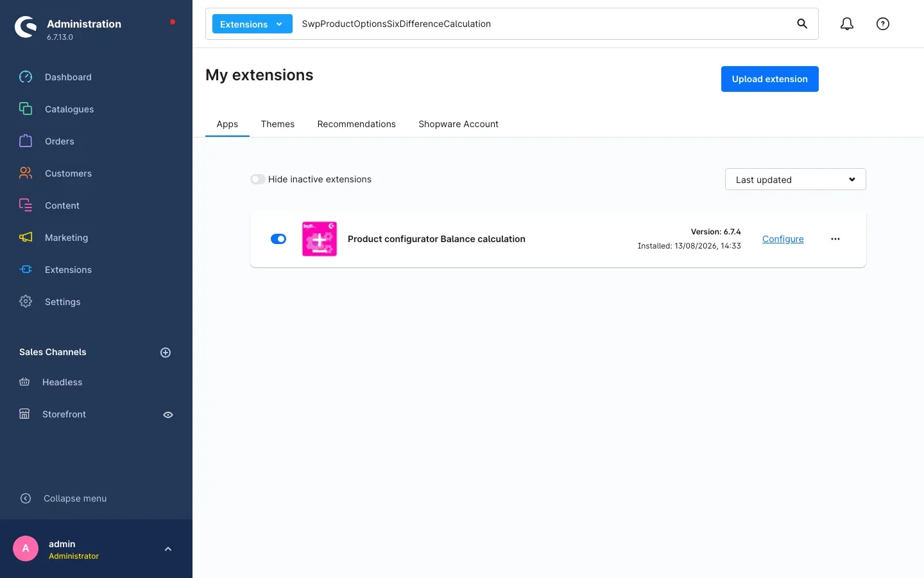Click the Sales Channels heading
Viewport: 924px width, 578px height.
53,352
